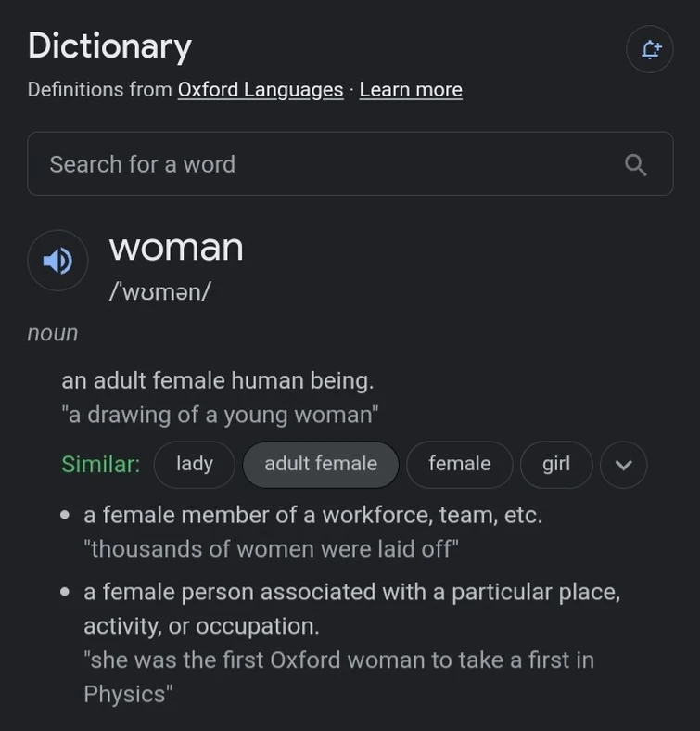
Task: Click the 'noun' part-of-speech label
Action: 53,333
